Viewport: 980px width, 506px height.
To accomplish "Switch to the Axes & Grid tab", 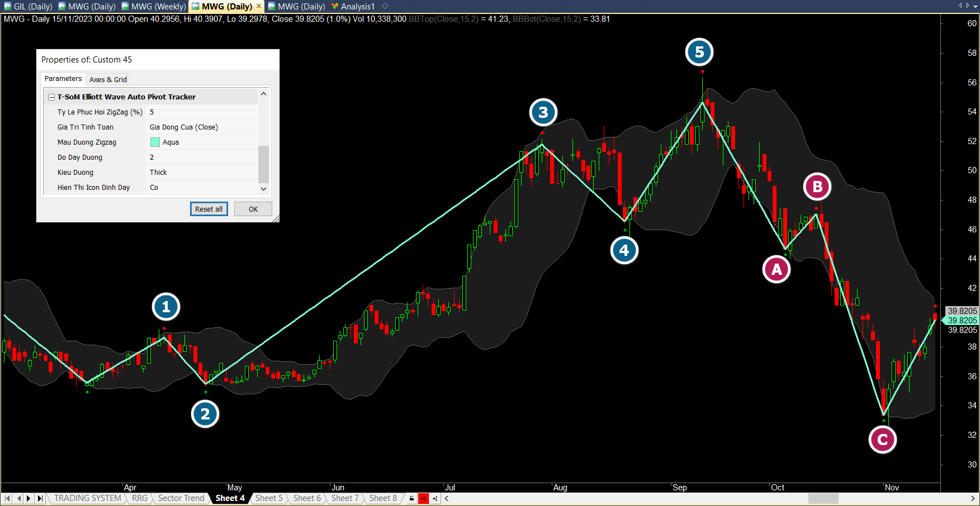I will [108, 79].
